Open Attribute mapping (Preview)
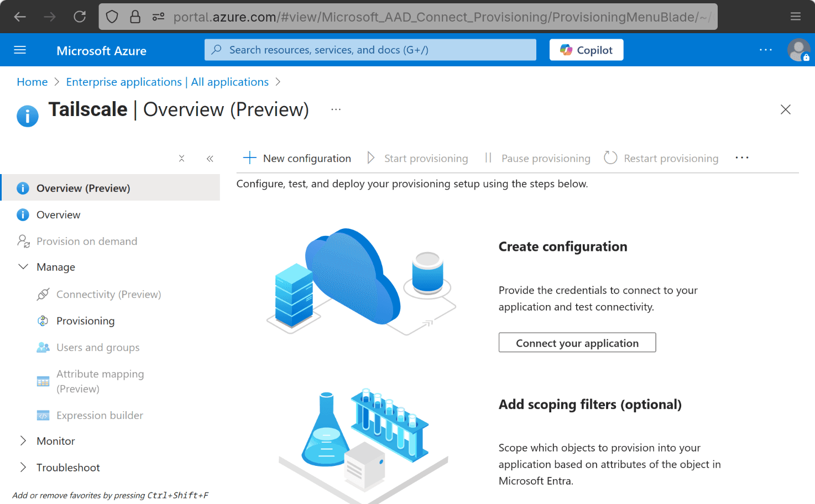Screen dimensions: 815x504 coord(100,381)
